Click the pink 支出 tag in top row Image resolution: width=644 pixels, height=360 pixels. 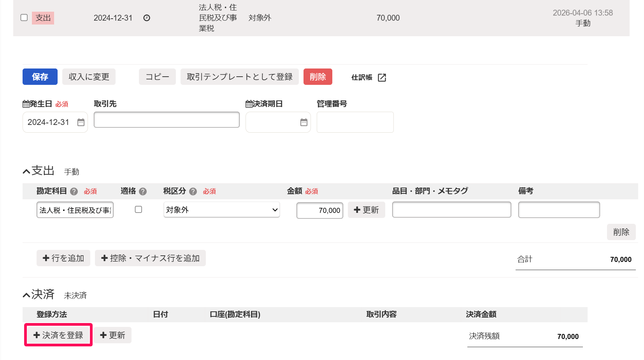pyautogui.click(x=43, y=18)
